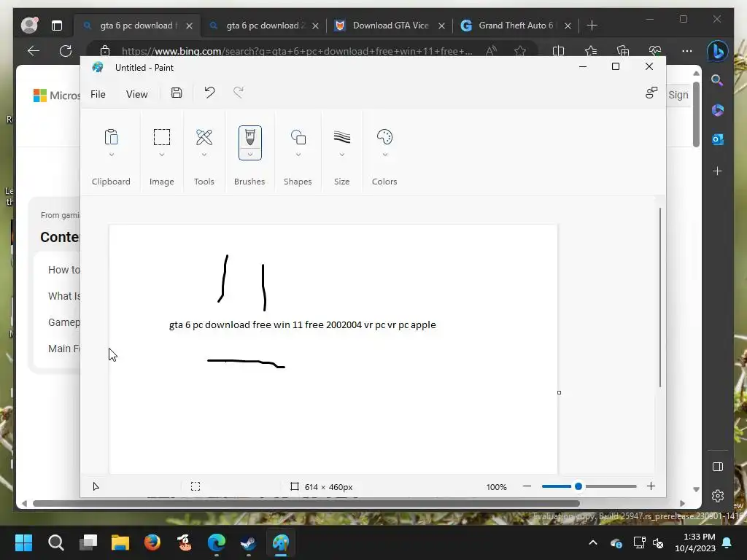
Task: Click How to link in Contents
Action: point(64,270)
